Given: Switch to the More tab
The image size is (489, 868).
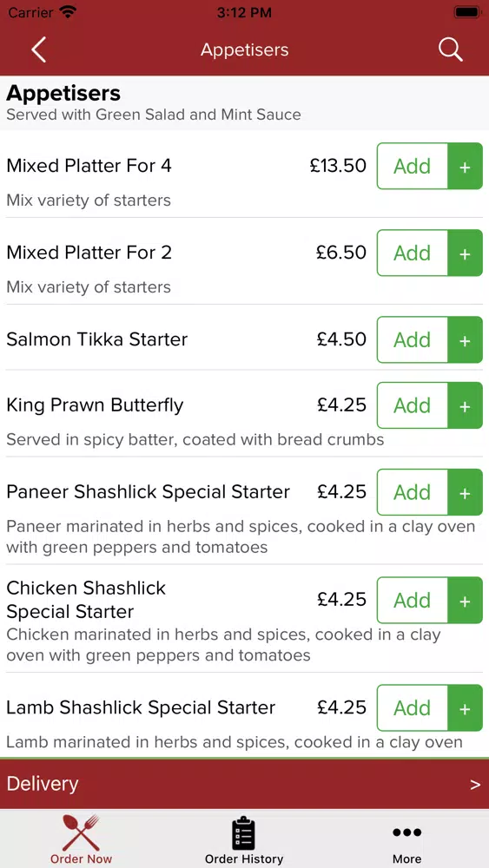Looking at the screenshot, I should pos(407,838).
